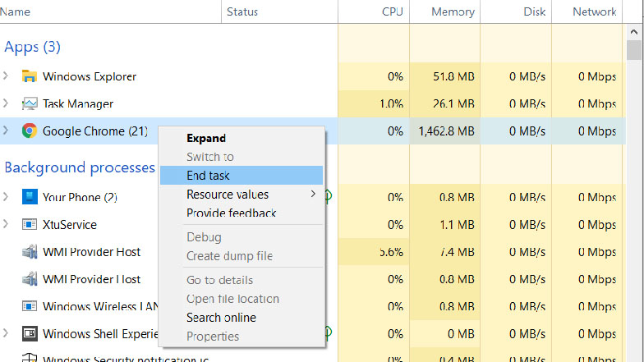This screenshot has height=362, width=644.
Task: Sort processes by CPU column
Action: point(374,11)
